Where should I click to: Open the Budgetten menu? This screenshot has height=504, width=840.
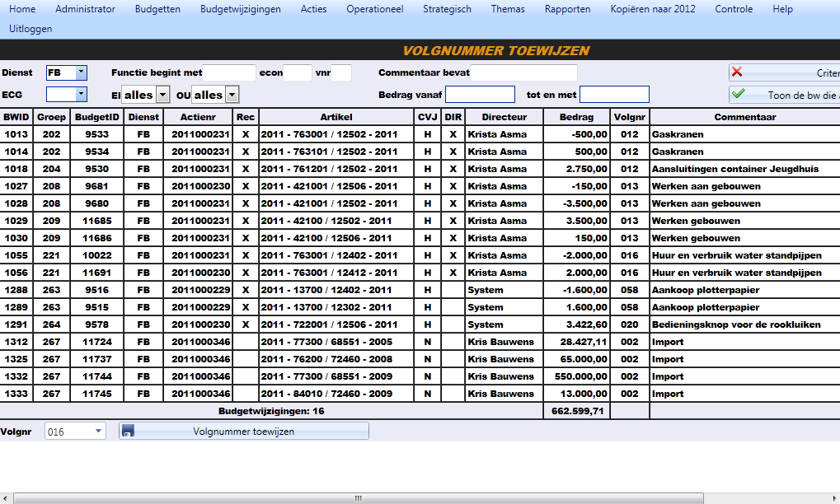tap(157, 9)
